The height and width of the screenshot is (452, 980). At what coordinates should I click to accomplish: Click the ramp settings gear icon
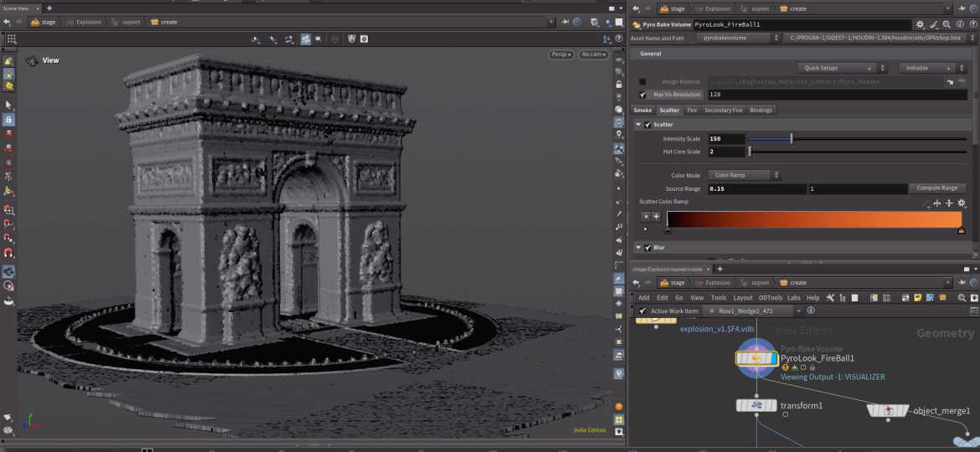(x=962, y=203)
